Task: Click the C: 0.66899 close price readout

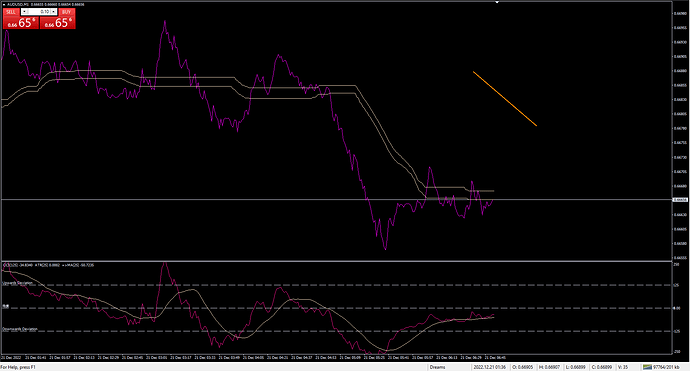Action: [x=602, y=367]
